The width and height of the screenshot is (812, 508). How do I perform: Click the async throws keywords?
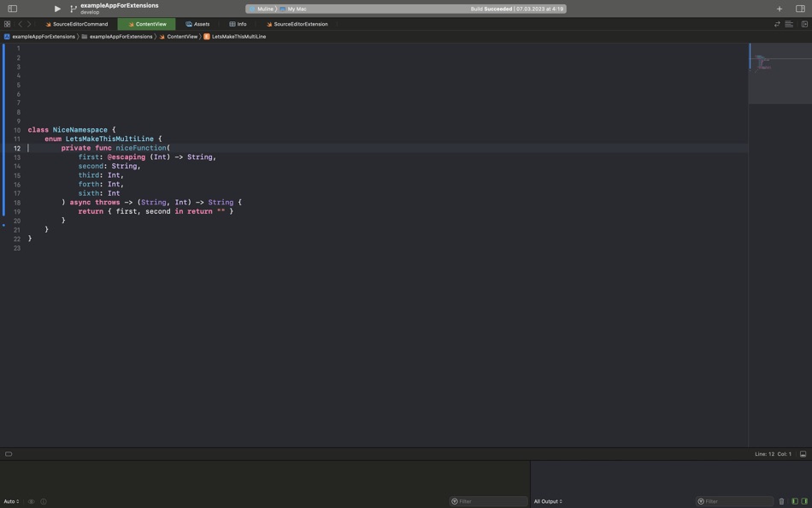point(95,202)
